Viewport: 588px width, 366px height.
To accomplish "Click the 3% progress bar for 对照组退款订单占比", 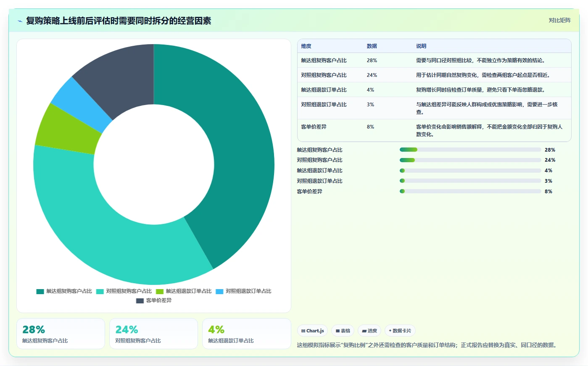I will [x=470, y=181].
